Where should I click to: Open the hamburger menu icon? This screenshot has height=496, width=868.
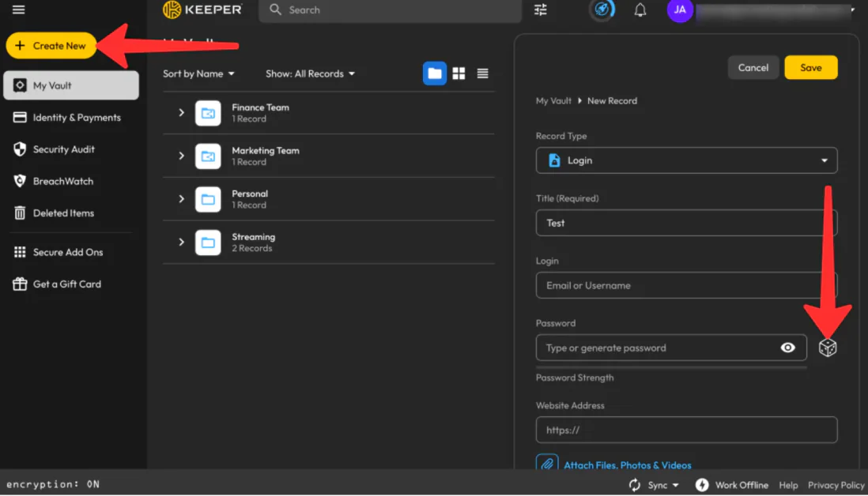pos(18,9)
